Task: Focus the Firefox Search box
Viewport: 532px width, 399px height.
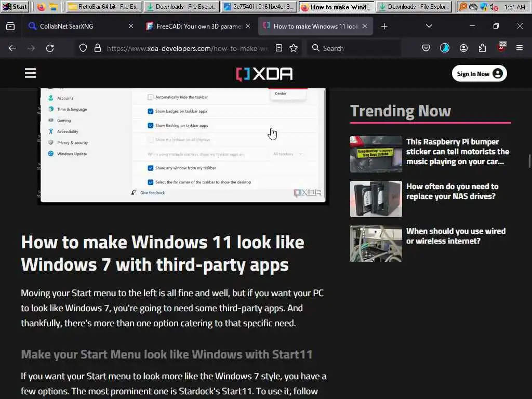Action: (354, 48)
